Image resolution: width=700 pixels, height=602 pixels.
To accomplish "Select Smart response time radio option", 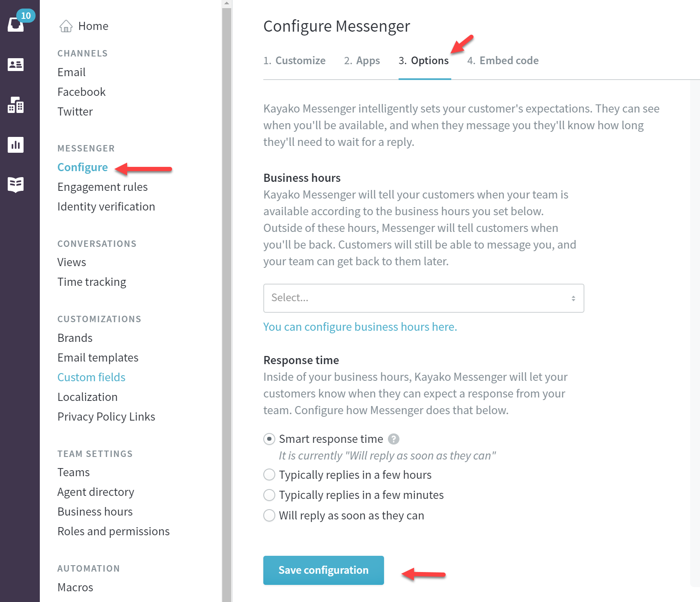I will pyautogui.click(x=269, y=439).
